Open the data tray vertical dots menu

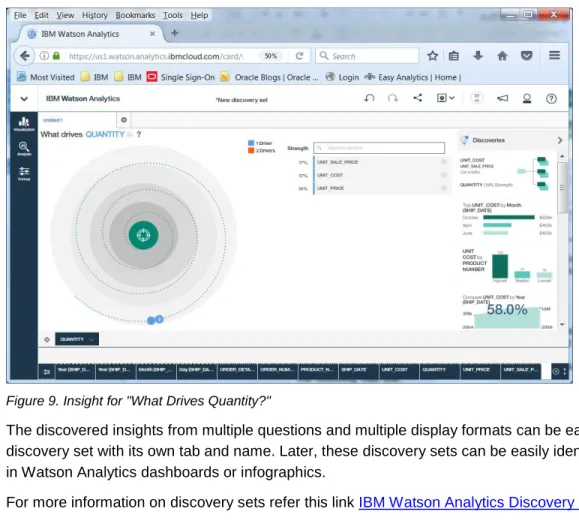point(565,371)
